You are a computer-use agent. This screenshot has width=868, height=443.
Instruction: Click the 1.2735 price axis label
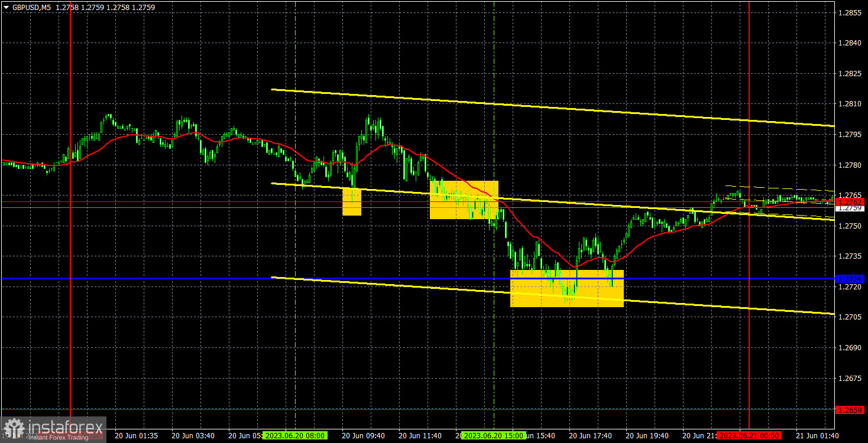(850, 256)
